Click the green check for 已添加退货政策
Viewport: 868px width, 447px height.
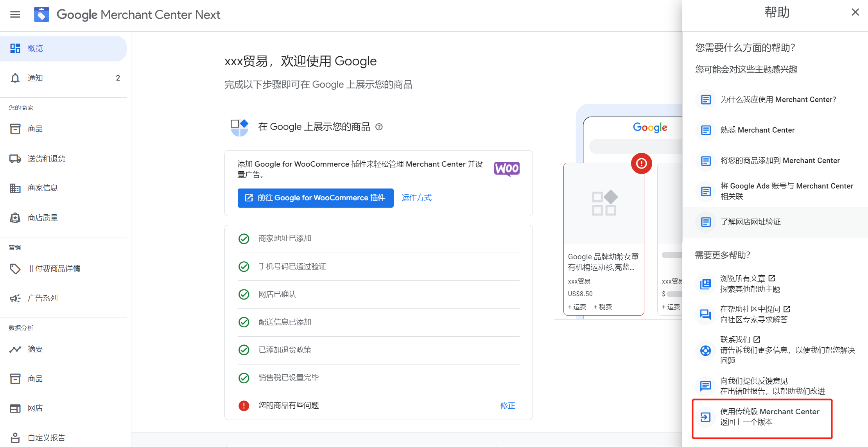tap(244, 350)
